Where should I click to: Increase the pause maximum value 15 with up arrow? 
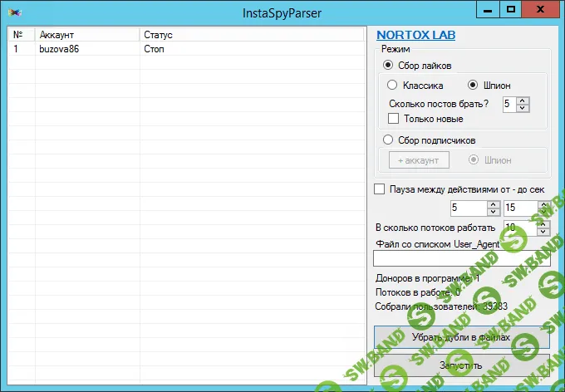pyautogui.click(x=543, y=204)
